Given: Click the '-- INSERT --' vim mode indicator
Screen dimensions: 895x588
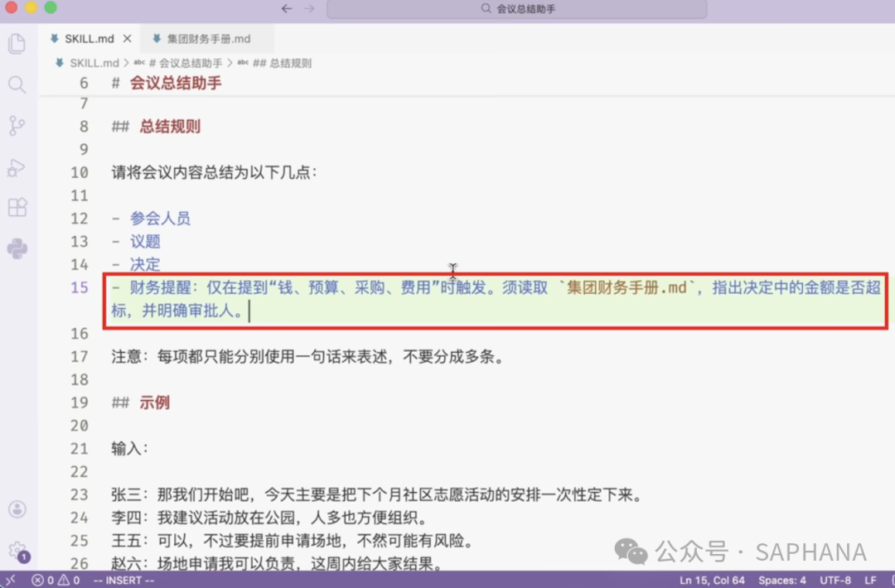Looking at the screenshot, I should click(123, 580).
